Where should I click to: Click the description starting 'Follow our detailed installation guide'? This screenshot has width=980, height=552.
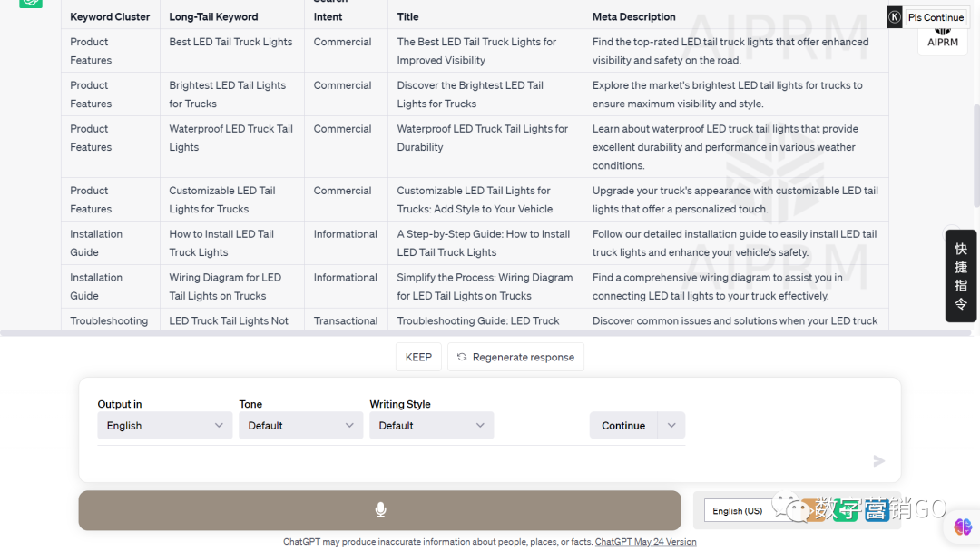pyautogui.click(x=734, y=243)
